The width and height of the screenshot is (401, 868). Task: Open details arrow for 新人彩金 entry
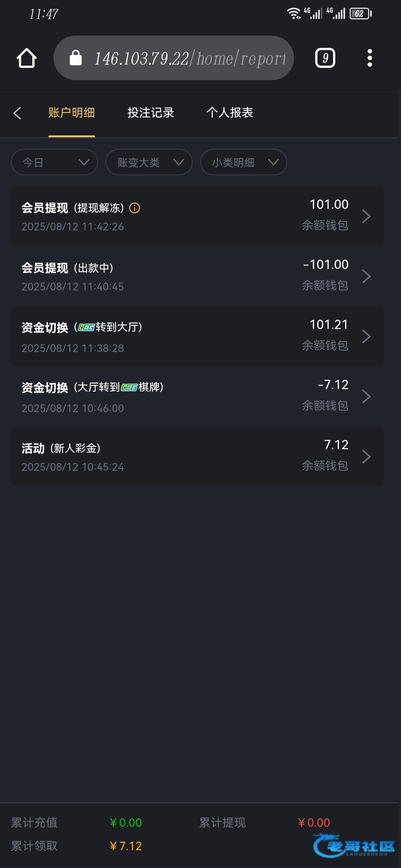pyautogui.click(x=366, y=457)
